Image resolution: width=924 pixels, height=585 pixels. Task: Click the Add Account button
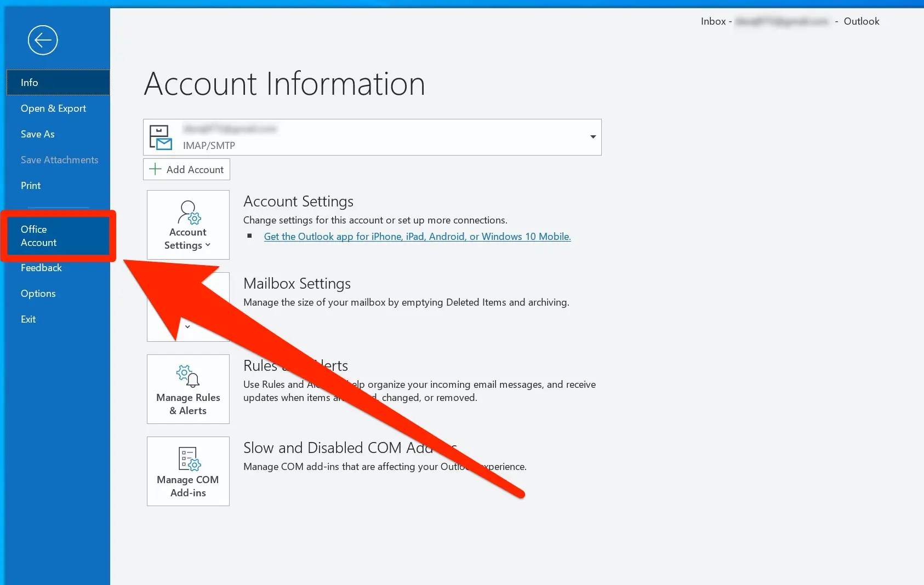tap(186, 169)
